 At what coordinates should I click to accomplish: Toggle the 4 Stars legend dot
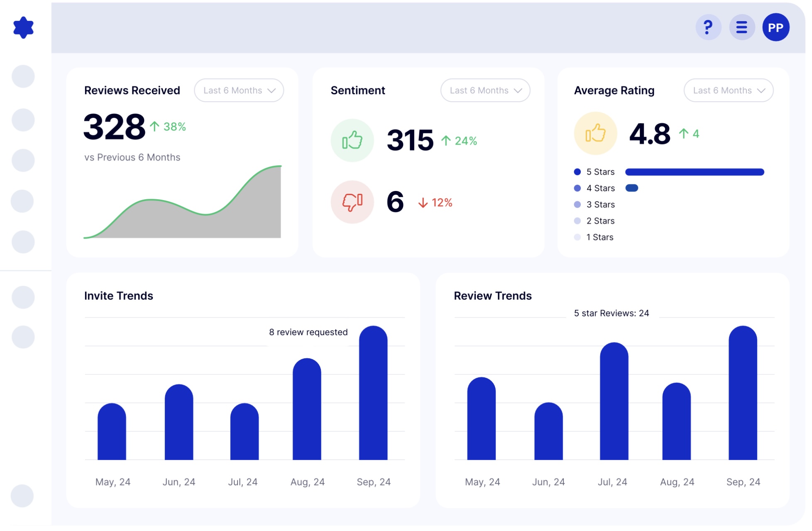pos(577,188)
